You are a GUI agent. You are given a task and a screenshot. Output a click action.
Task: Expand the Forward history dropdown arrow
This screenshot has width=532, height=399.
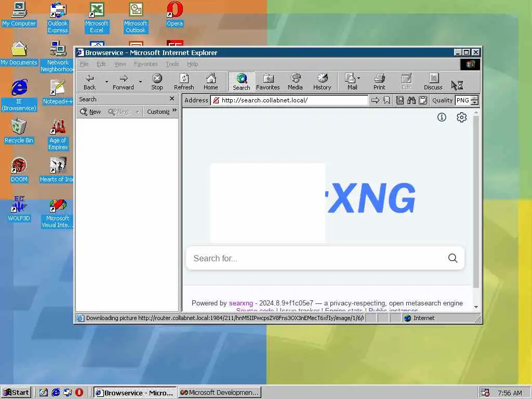(140, 82)
